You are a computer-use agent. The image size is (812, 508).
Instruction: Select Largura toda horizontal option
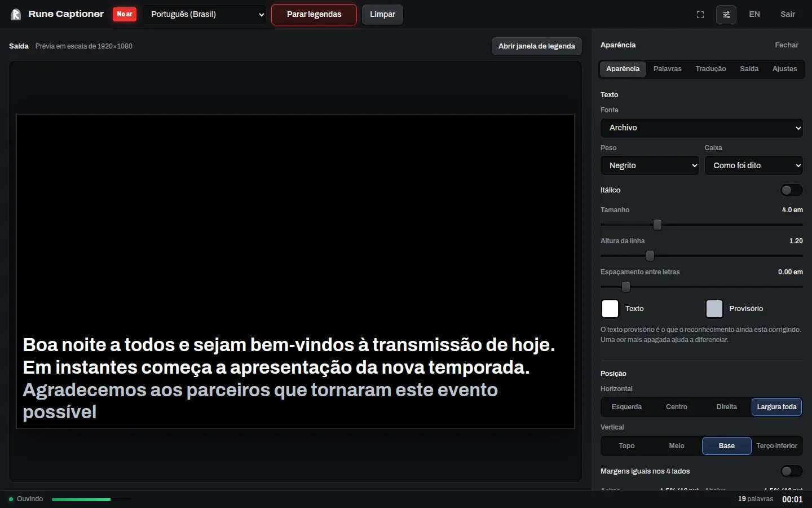tap(776, 407)
